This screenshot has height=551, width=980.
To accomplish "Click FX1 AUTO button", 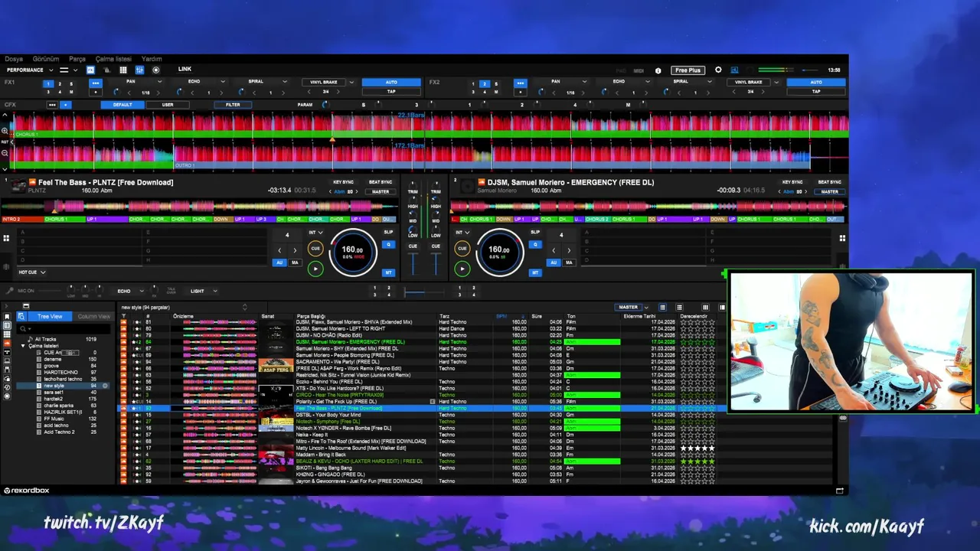I will tap(391, 82).
